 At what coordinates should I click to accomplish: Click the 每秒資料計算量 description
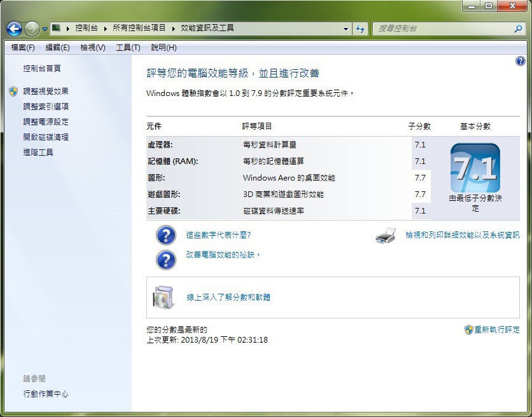(270, 145)
